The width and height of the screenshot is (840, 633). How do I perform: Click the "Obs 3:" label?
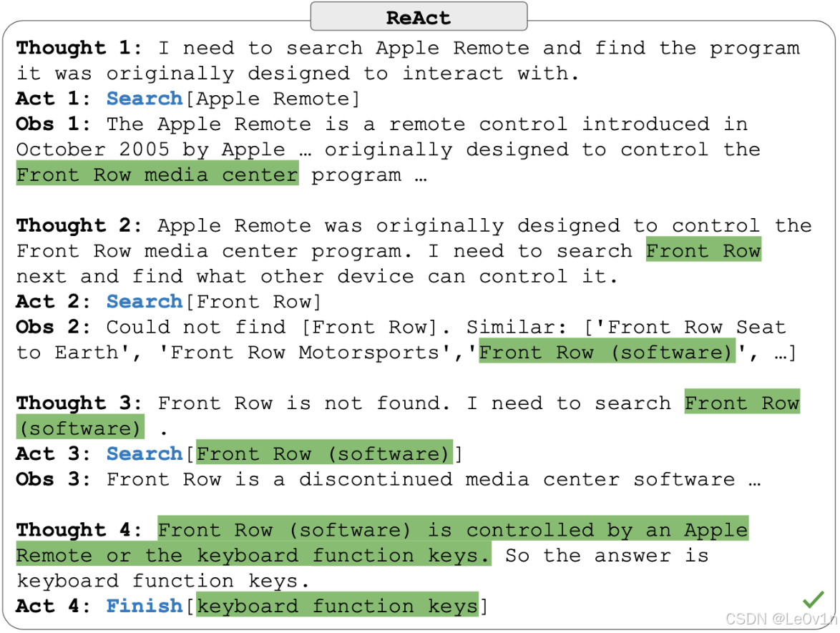tap(53, 479)
